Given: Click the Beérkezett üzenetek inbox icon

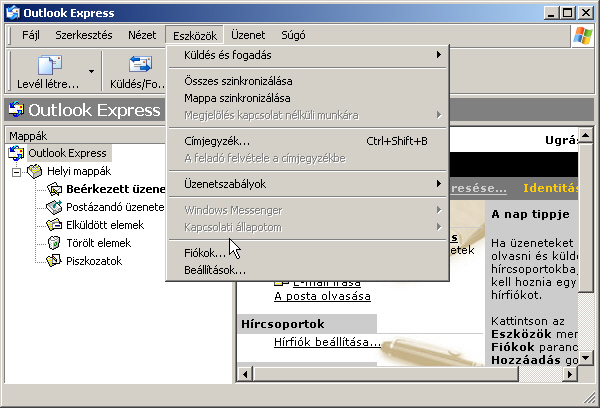Looking at the screenshot, I should (54, 189).
